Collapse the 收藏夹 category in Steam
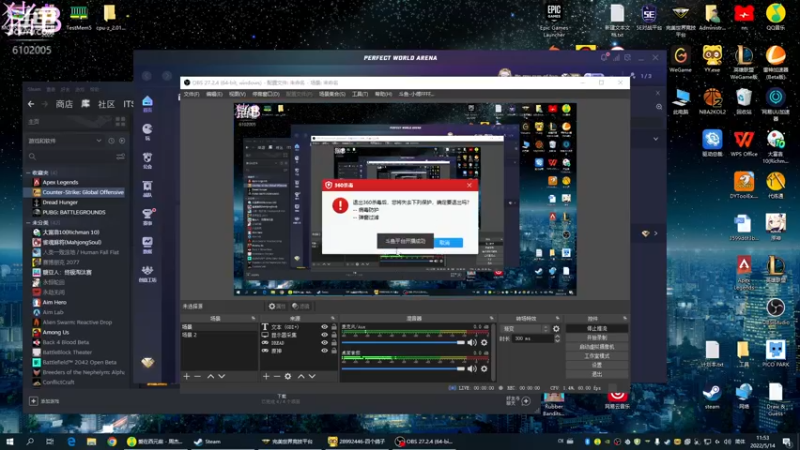Screen dimensions: 800x450 [x=29, y=173]
